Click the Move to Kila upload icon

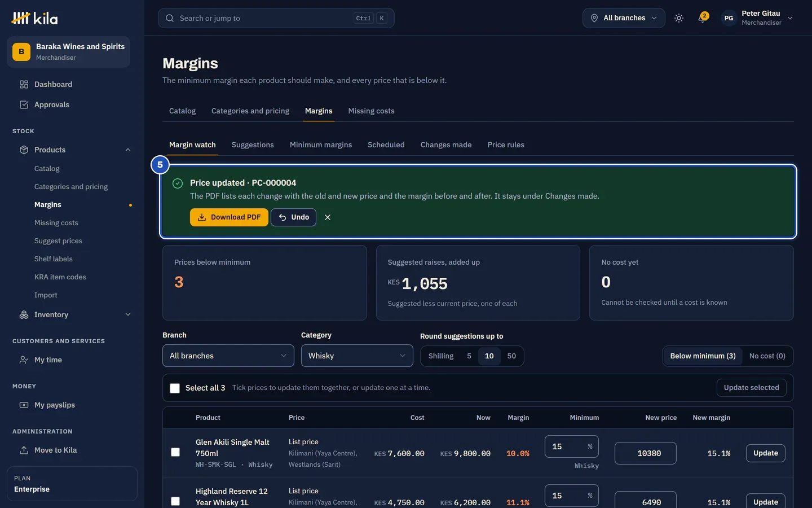[24, 450]
